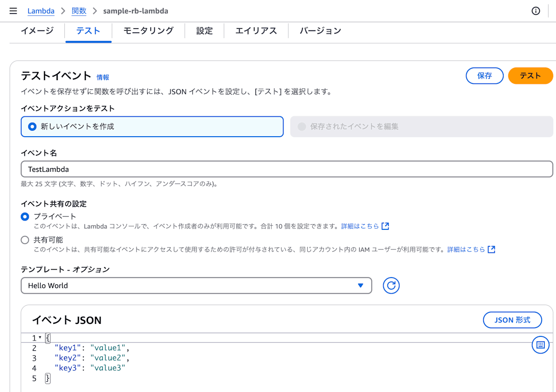Click the 保存 button
This screenshot has width=556, height=392.
click(485, 76)
